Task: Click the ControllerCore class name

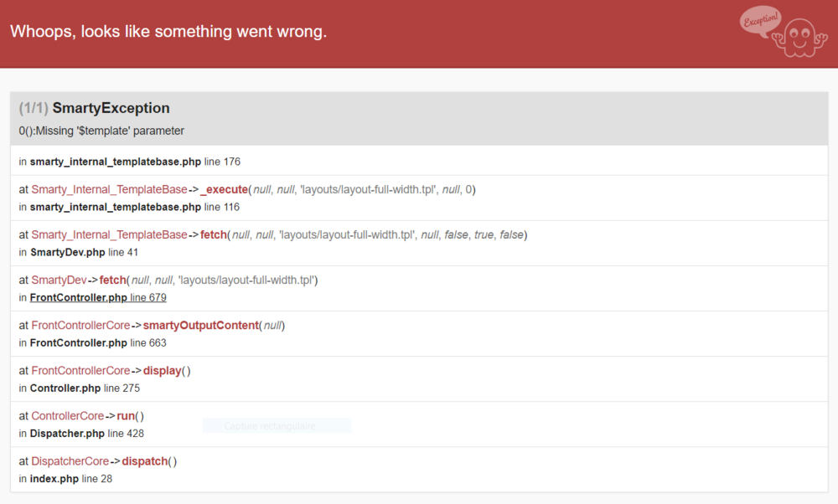Action: tap(67, 415)
